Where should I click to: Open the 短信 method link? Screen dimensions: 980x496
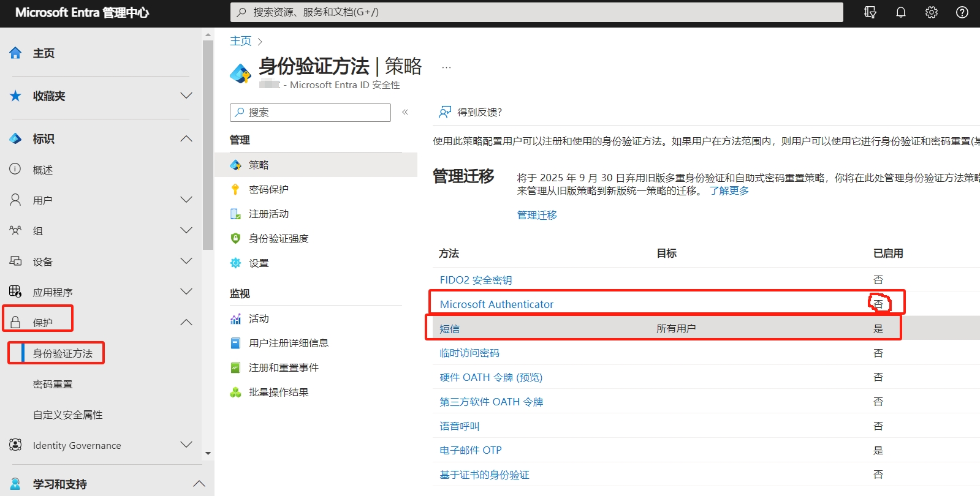[x=449, y=329]
